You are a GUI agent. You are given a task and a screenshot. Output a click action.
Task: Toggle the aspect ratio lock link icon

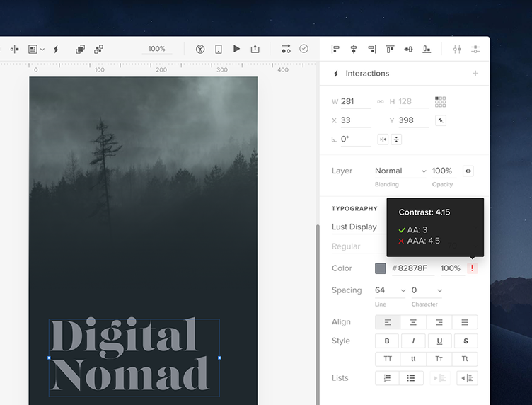click(381, 101)
